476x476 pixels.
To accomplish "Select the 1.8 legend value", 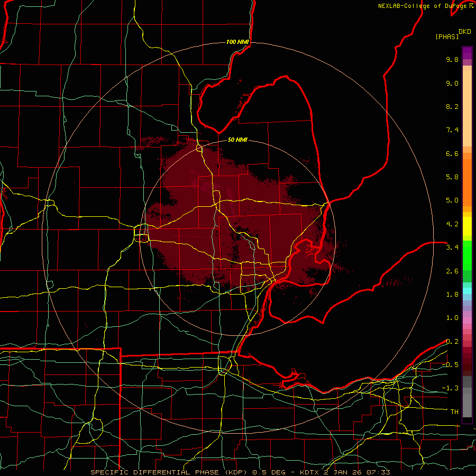I will coord(452,295).
